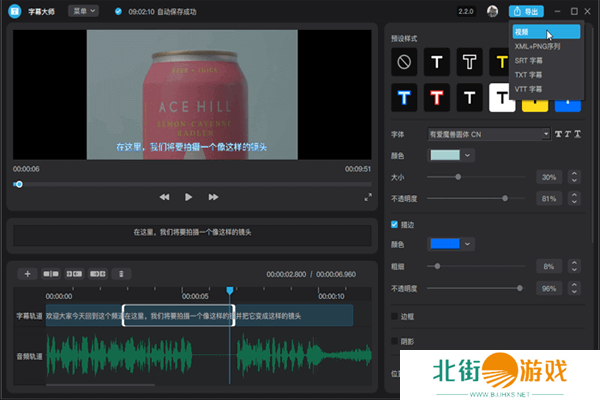This screenshot has width=600, height=400.
Task: Click the rewind button in playback controls
Action: (x=164, y=197)
